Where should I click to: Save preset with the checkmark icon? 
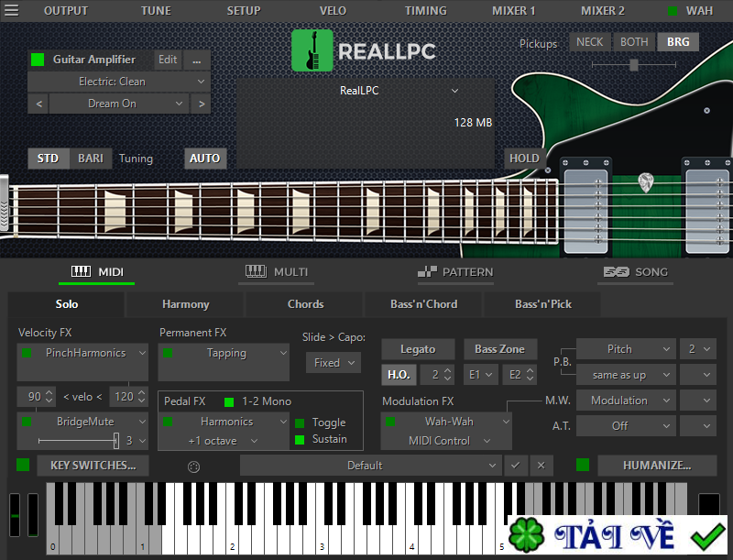click(x=515, y=466)
